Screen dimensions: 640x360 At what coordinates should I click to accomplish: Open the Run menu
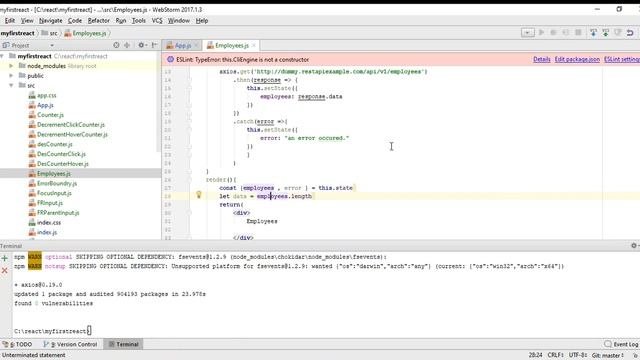pyautogui.click(x=121, y=20)
